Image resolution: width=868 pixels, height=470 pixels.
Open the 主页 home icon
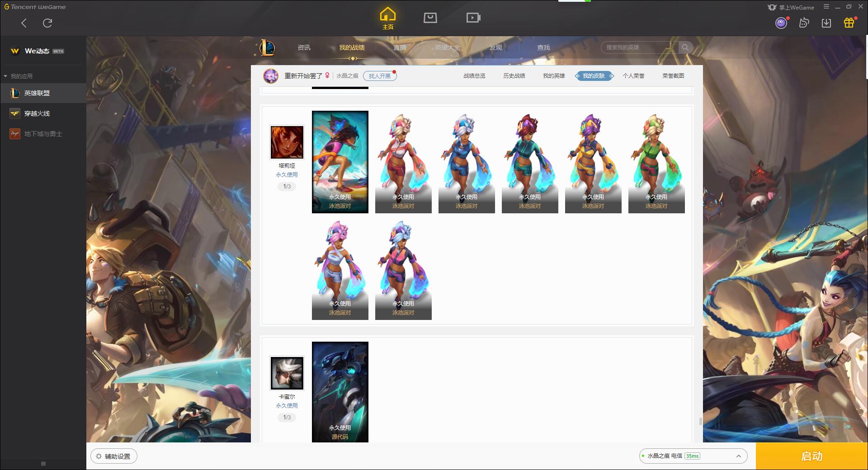[x=388, y=18]
